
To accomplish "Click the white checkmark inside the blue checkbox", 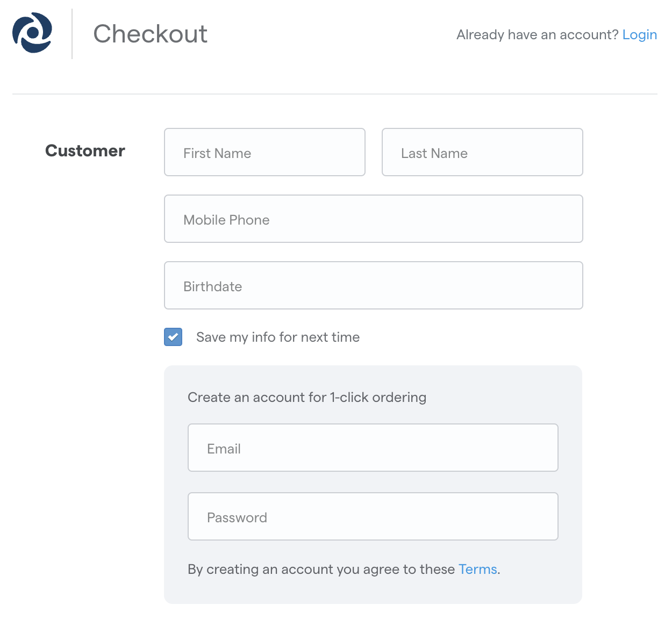I will [173, 337].
